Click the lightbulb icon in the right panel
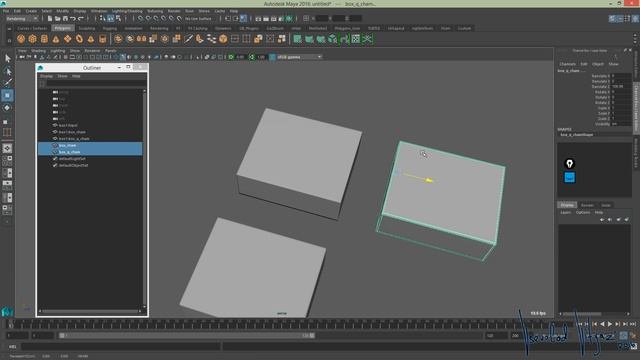Image resolution: width=640 pixels, height=360 pixels. click(x=569, y=164)
